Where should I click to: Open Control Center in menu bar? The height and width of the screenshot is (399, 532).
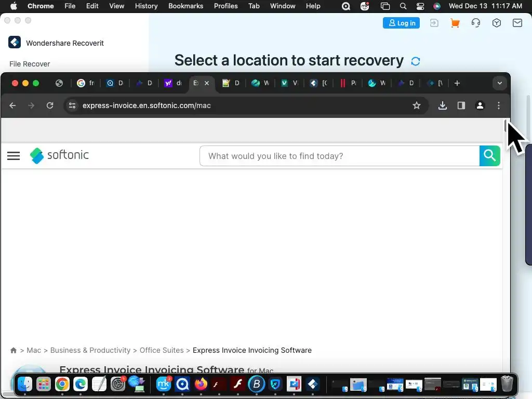click(420, 6)
